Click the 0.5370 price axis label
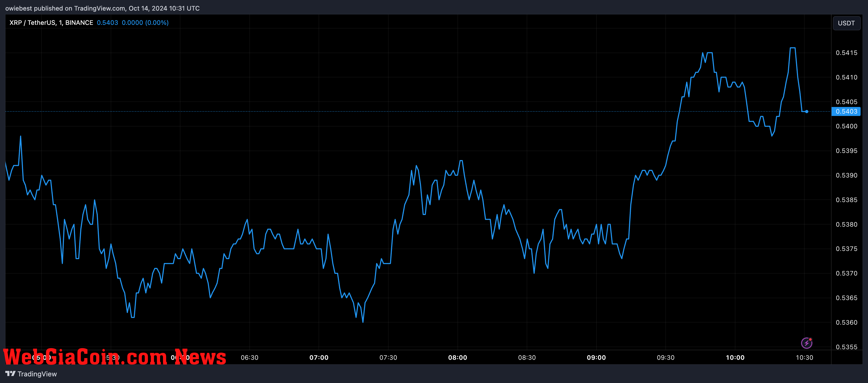The image size is (868, 383). [846, 274]
